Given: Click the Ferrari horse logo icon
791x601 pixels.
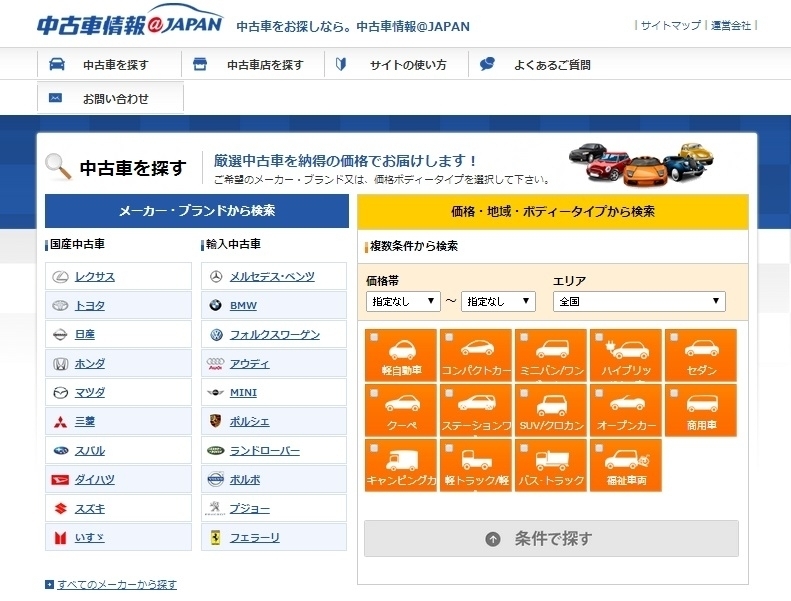Looking at the screenshot, I should pos(215,538).
